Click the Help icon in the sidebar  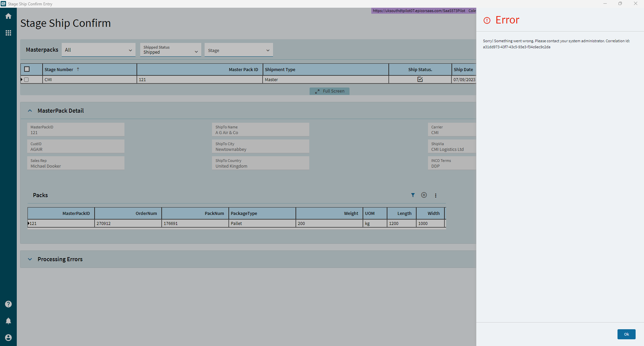pos(8,304)
